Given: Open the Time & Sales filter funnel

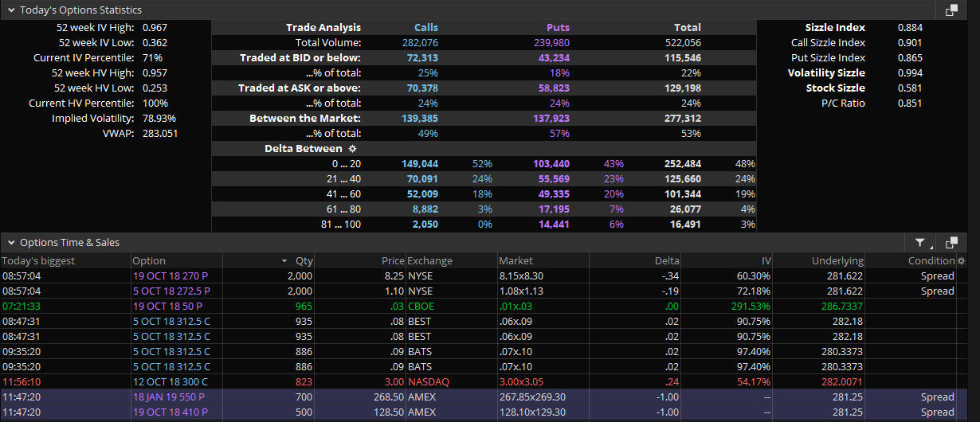Looking at the screenshot, I should pos(920,243).
